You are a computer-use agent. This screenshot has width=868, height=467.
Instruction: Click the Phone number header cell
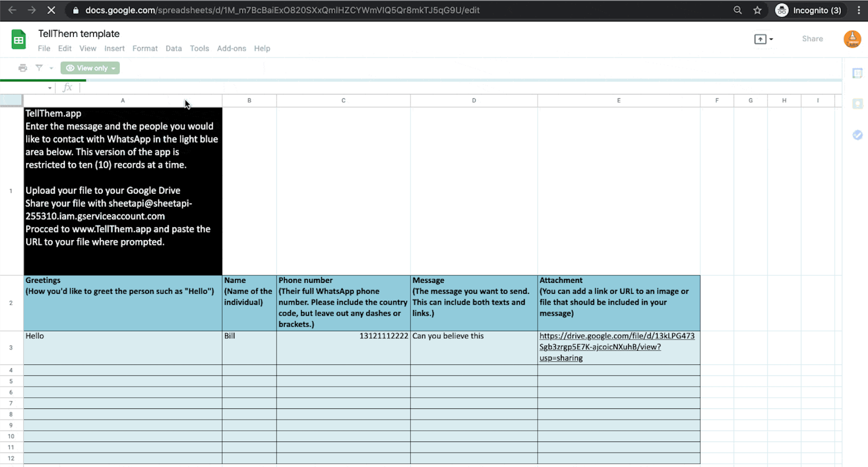click(x=343, y=303)
